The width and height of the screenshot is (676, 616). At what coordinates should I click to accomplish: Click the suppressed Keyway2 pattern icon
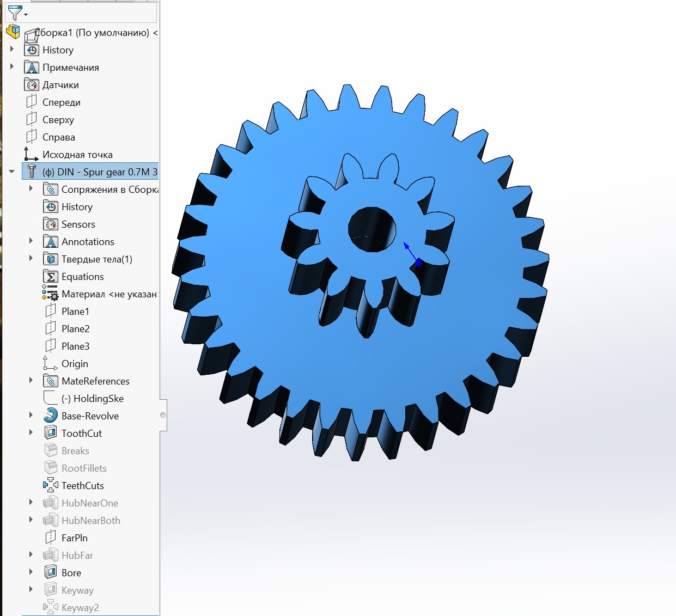(51, 607)
